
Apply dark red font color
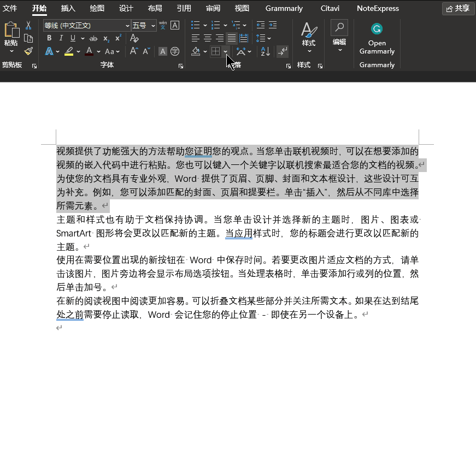point(89,51)
